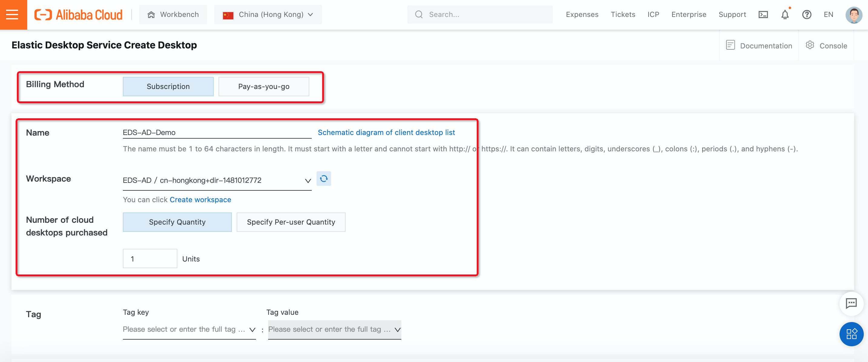Click the Alibaba Cloud logo
Screen dimensions: 868x362
(78, 15)
